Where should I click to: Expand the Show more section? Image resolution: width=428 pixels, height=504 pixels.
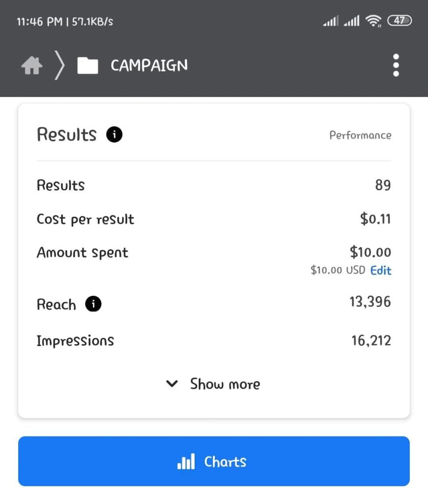pyautogui.click(x=225, y=384)
